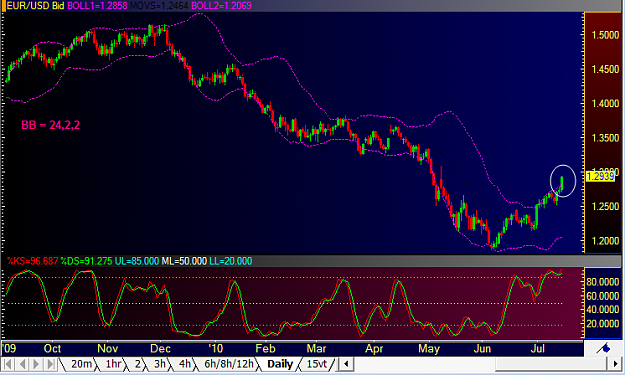Click the %DS=91.275 stochastic label
The image size is (625, 375).
click(x=86, y=261)
